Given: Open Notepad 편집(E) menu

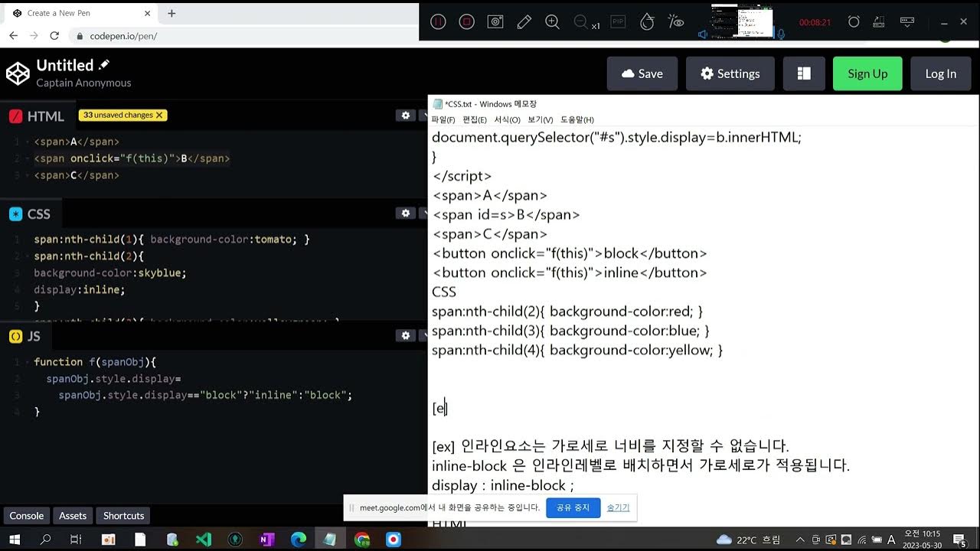Looking at the screenshot, I should click(x=475, y=120).
